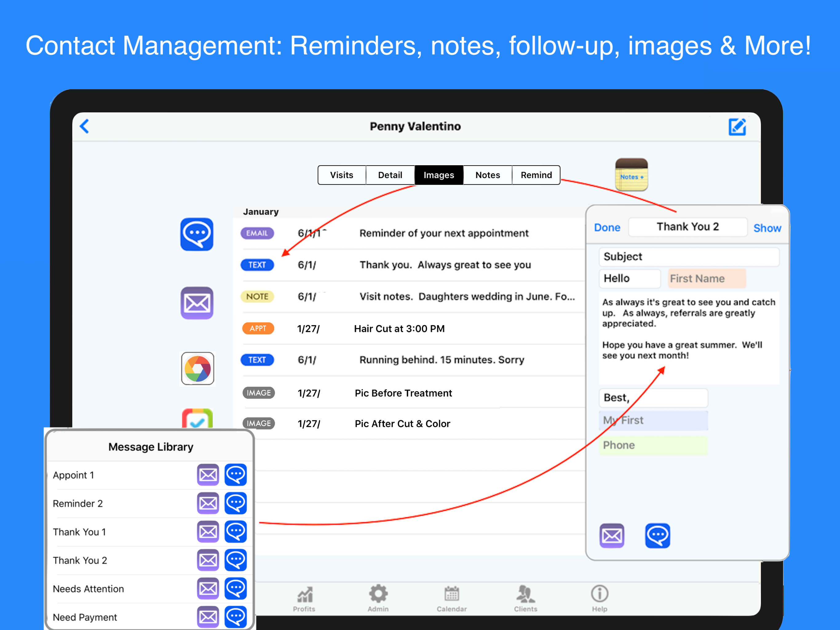Screen dimensions: 840x630
Task: Send Thank You 1 by email icon
Action: (208, 532)
